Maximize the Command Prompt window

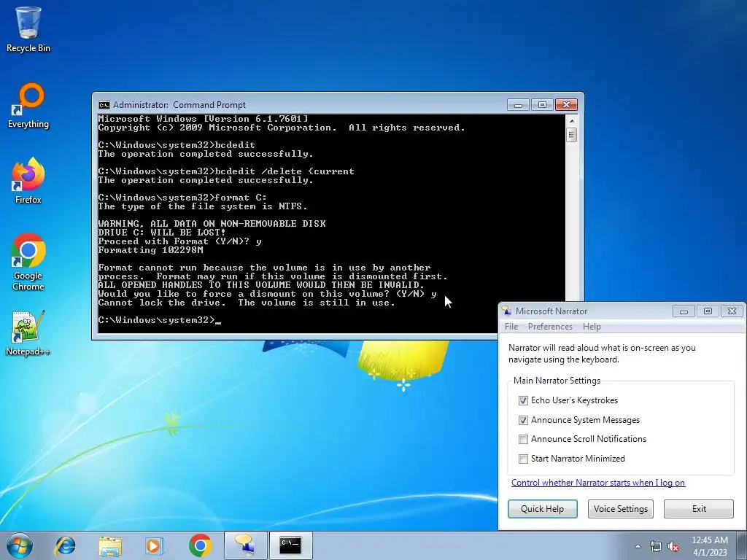(x=542, y=104)
